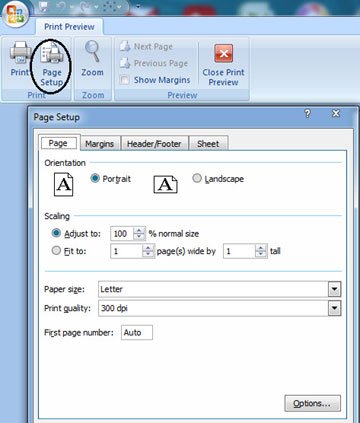Image resolution: width=360 pixels, height=423 pixels.
Task: Switch to the Margins tab
Action: (99, 144)
